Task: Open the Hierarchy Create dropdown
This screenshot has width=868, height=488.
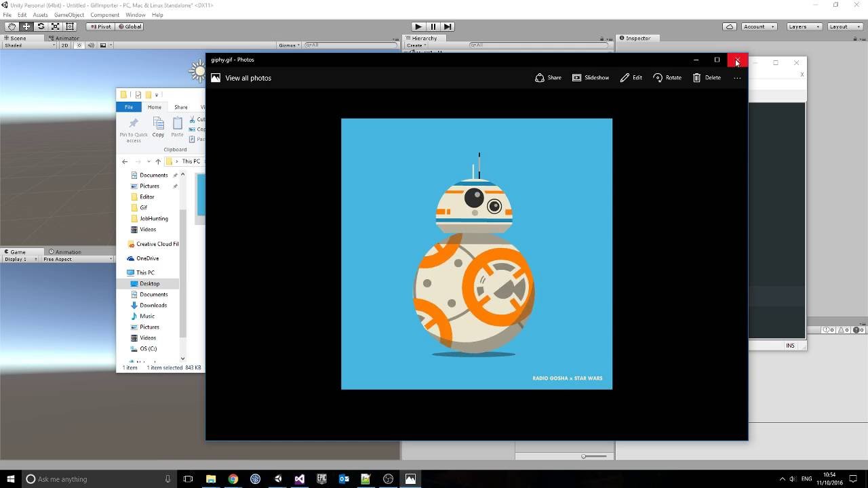Action: point(416,45)
